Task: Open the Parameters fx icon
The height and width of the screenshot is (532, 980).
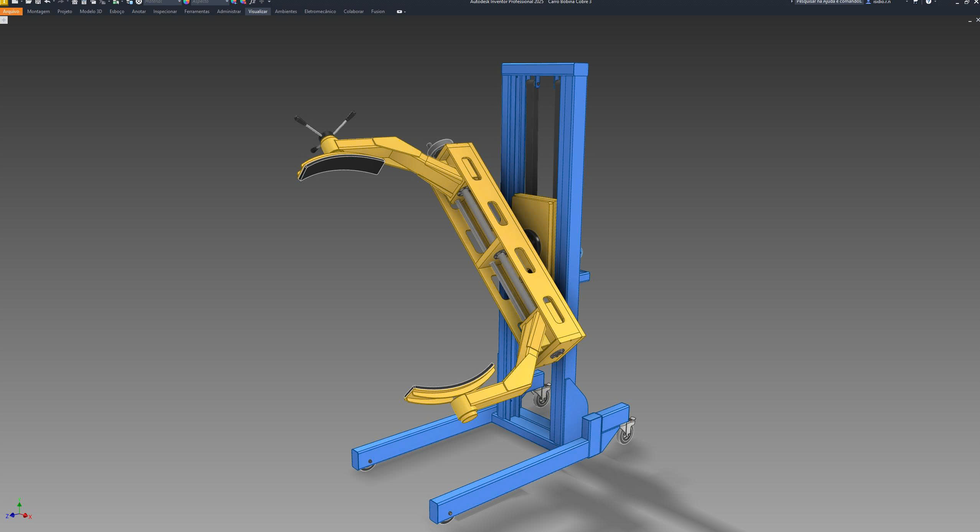Action: (252, 2)
